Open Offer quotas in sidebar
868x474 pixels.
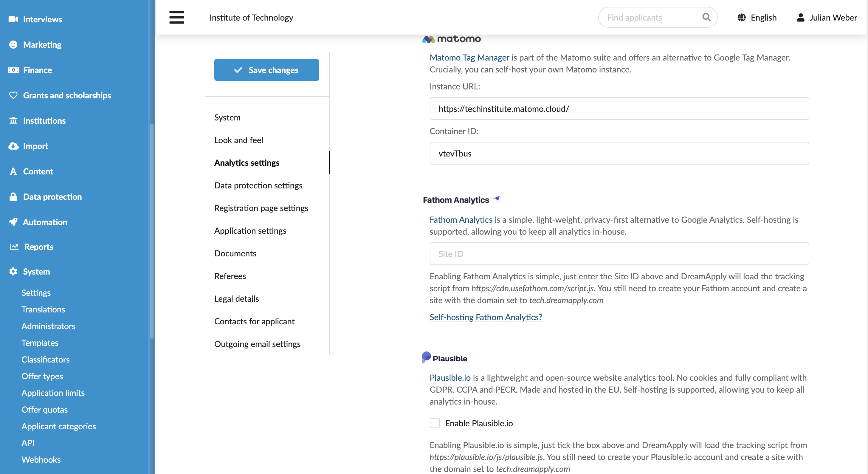pyautogui.click(x=44, y=409)
